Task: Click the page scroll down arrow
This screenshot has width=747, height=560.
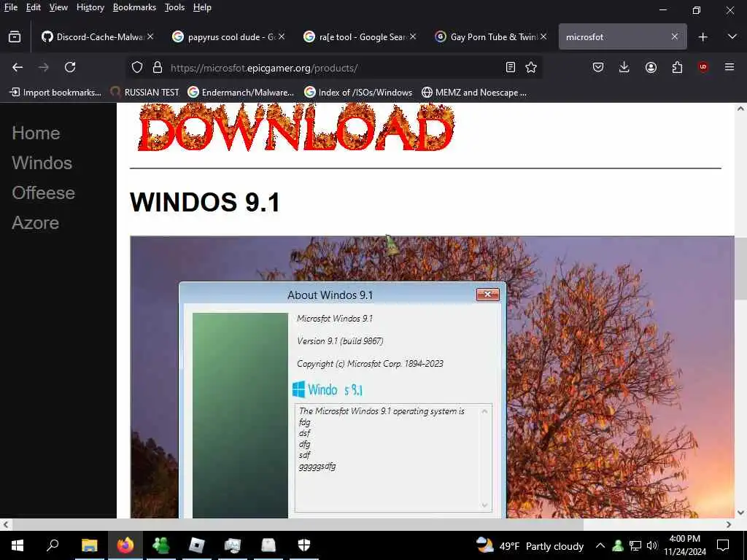Action: 740,513
